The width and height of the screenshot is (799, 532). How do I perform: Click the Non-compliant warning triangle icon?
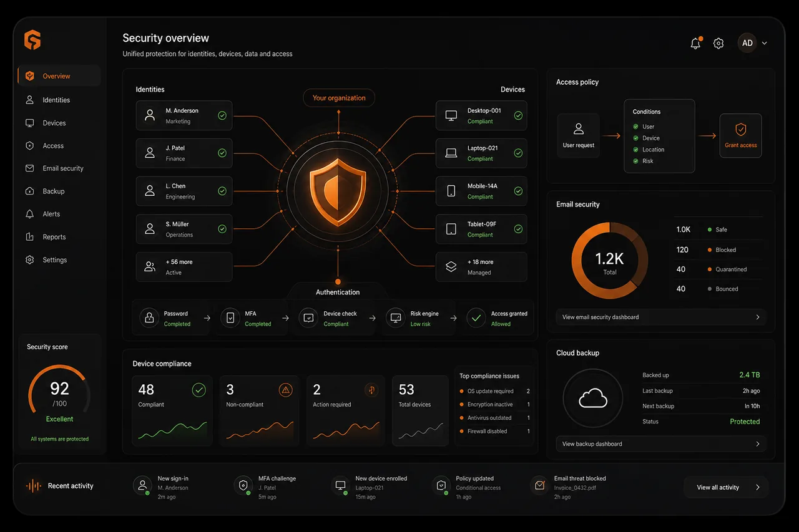(286, 390)
